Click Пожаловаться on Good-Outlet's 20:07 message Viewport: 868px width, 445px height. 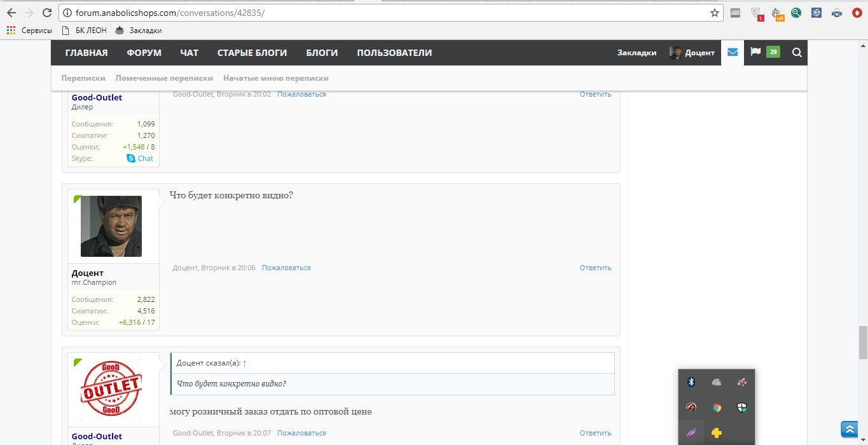pos(301,433)
